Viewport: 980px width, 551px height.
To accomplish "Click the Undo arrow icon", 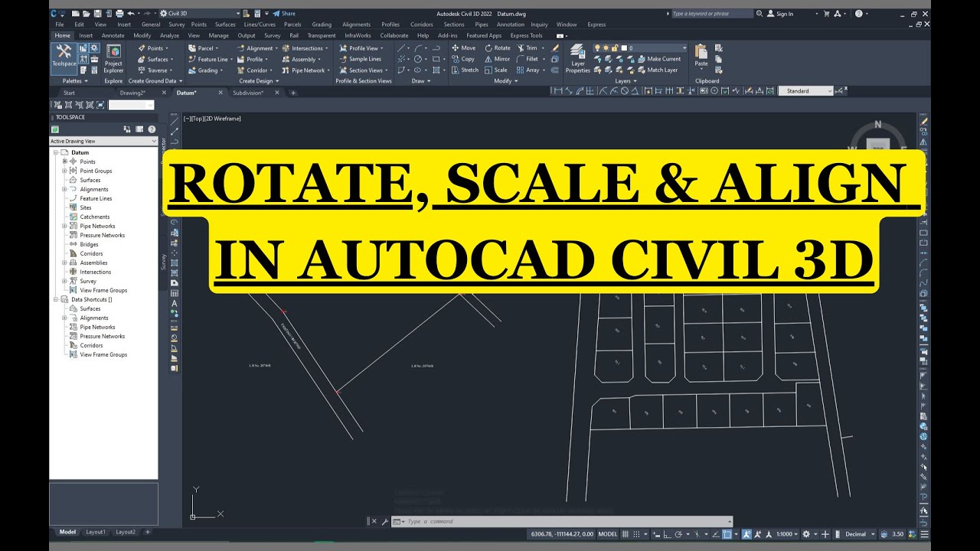I will pyautogui.click(x=131, y=14).
